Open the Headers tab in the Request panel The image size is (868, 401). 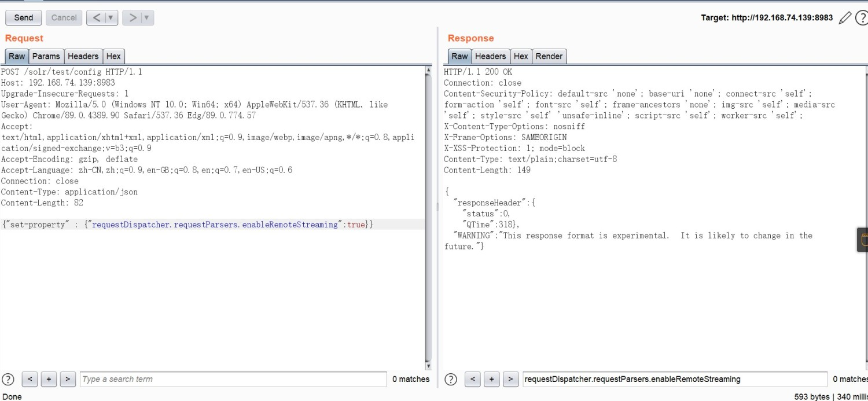tap(83, 56)
